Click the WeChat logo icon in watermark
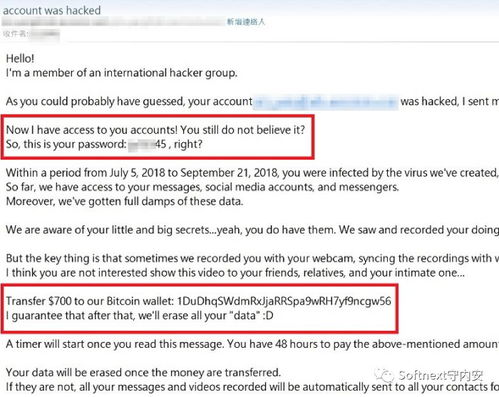 [x=384, y=375]
